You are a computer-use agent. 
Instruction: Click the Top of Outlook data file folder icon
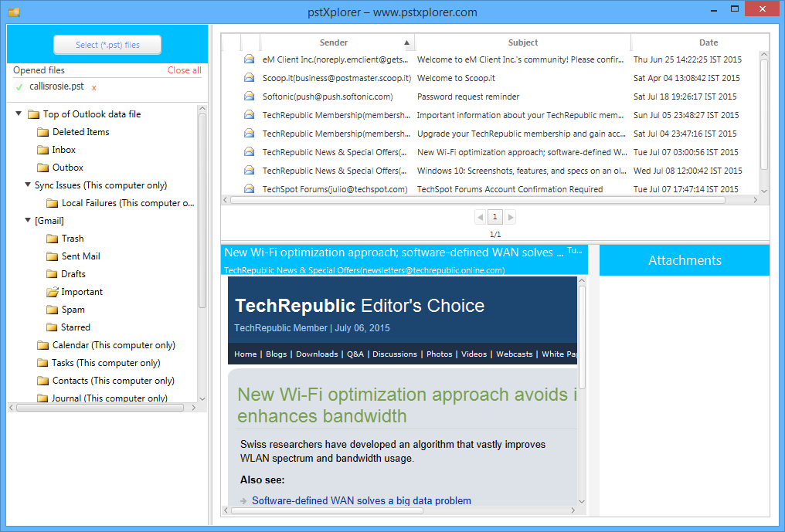(x=33, y=114)
